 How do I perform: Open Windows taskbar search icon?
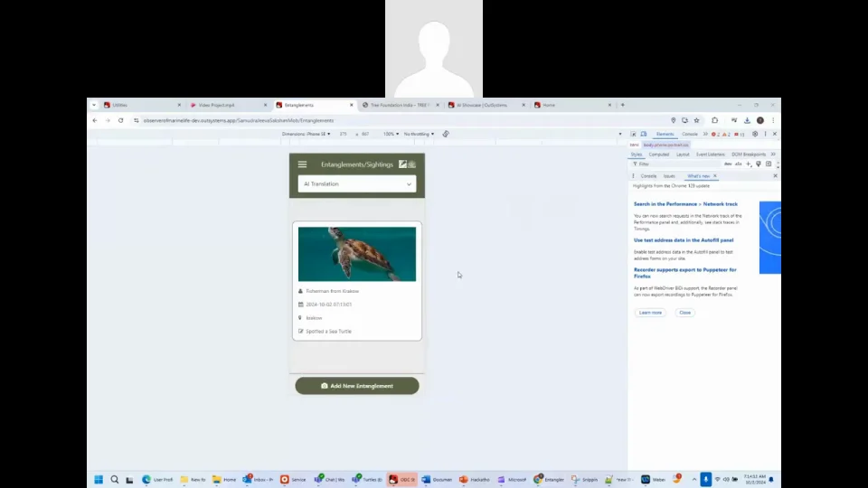115,480
